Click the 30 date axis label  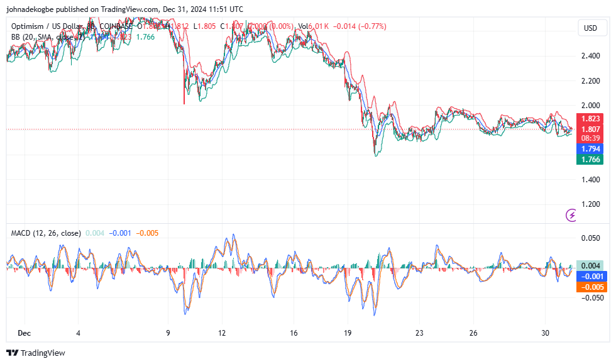click(x=545, y=333)
